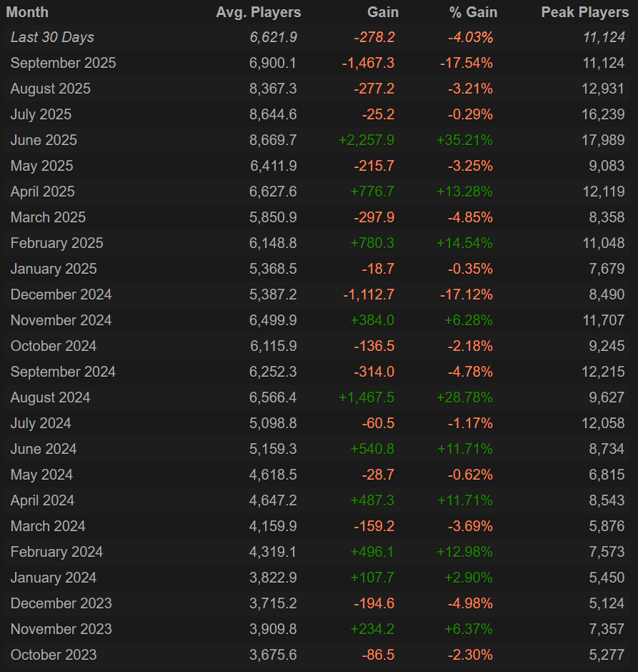638x672 pixels.
Task: Select the May 2025 month label
Action: [41, 166]
